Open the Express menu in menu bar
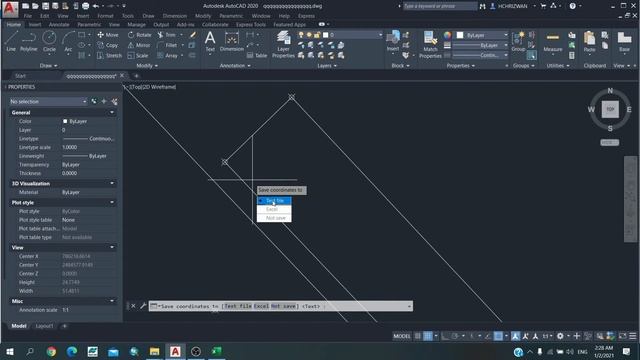The width and height of the screenshot is (640, 360). tap(306, 16)
